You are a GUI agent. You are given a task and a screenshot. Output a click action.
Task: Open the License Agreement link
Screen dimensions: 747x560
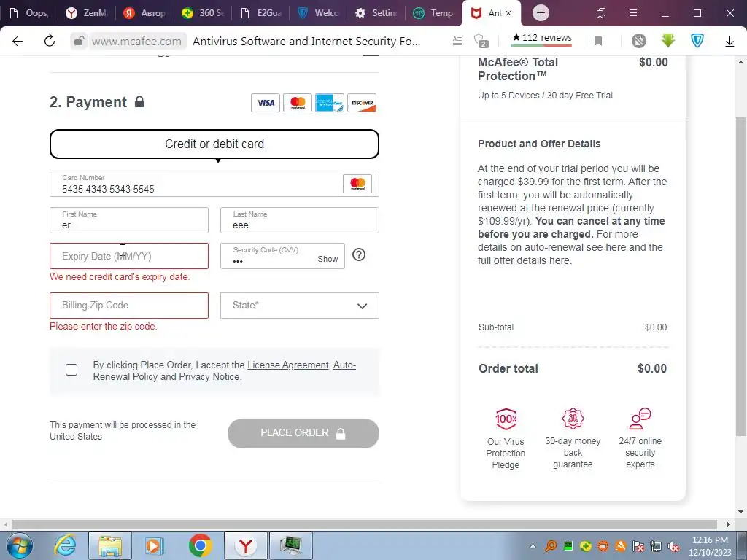287,365
